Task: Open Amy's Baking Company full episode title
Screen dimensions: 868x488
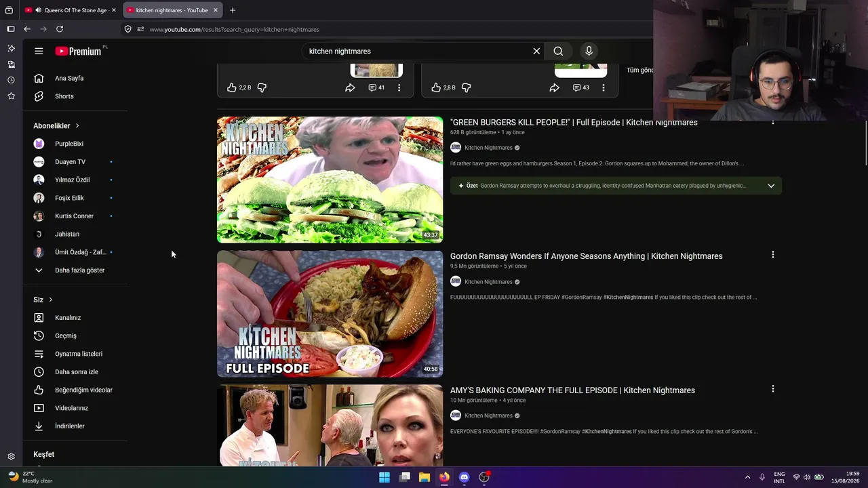Action: [x=572, y=390]
